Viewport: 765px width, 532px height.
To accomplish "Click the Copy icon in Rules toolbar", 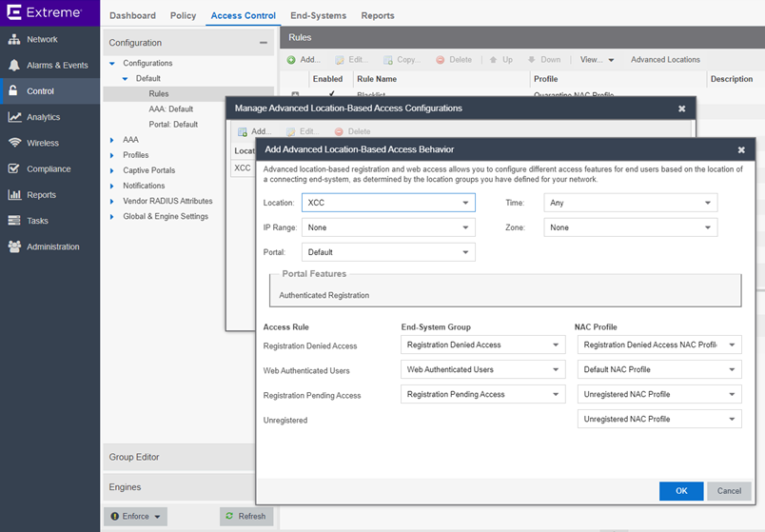I will pos(388,60).
